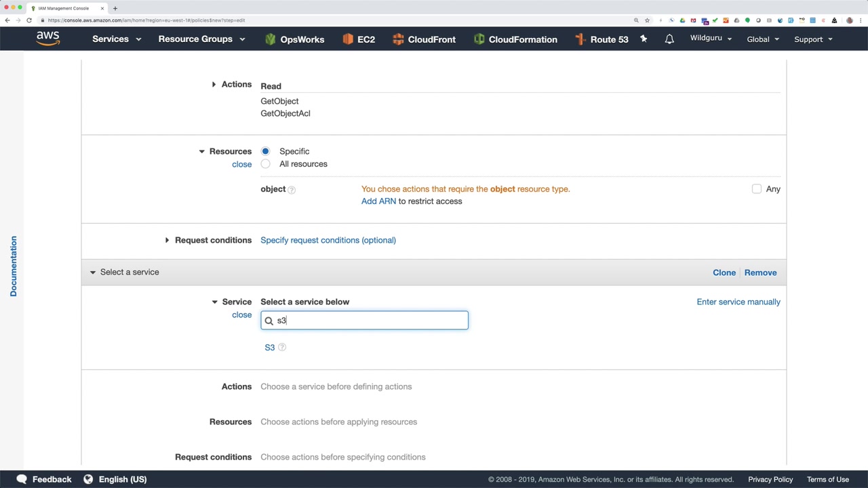Check the Any checkbox for object

pyautogui.click(x=757, y=189)
